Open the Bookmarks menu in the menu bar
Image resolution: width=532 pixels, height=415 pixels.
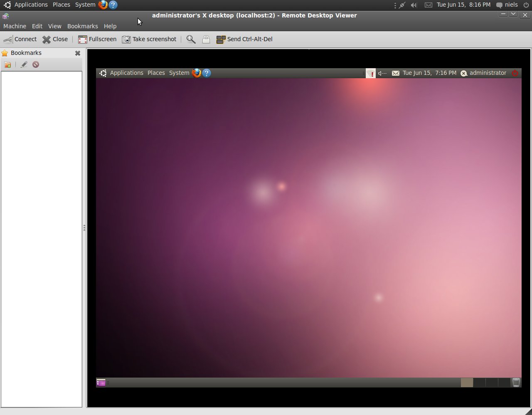click(82, 26)
